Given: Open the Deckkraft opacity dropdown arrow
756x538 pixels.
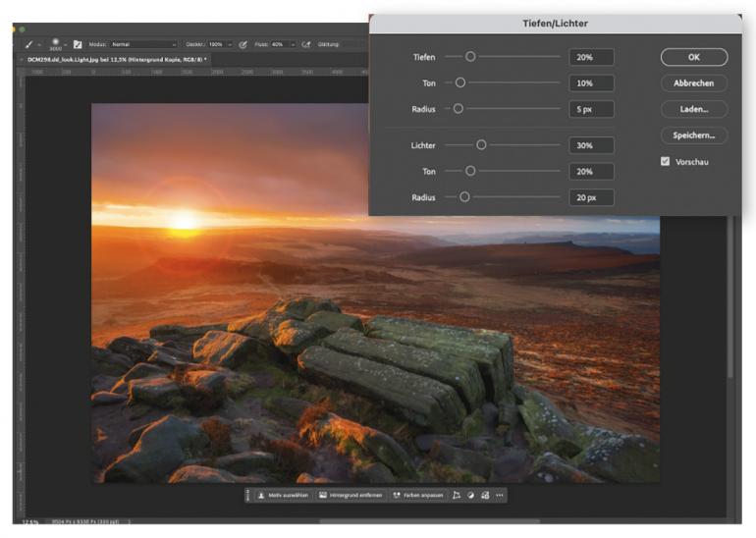Looking at the screenshot, I should pos(230,44).
